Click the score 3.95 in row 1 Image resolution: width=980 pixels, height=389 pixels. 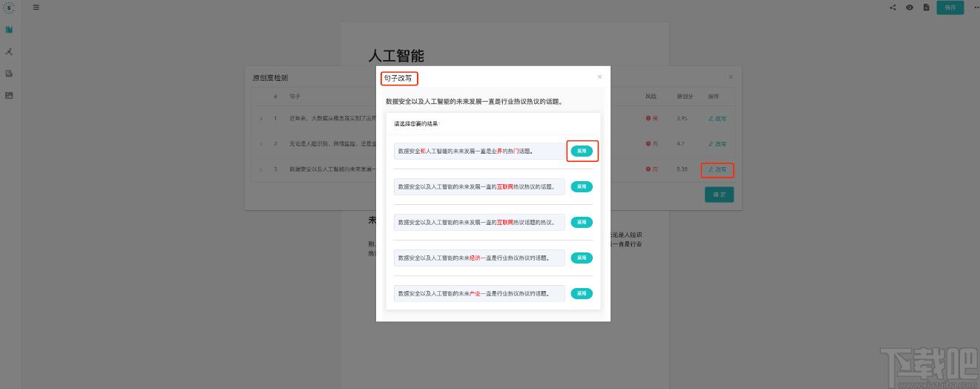pyautogui.click(x=682, y=119)
